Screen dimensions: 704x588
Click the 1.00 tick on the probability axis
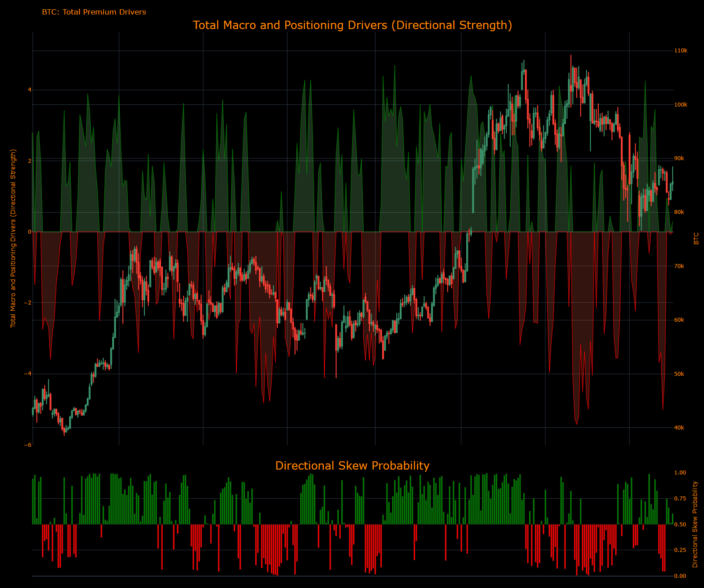coord(680,473)
